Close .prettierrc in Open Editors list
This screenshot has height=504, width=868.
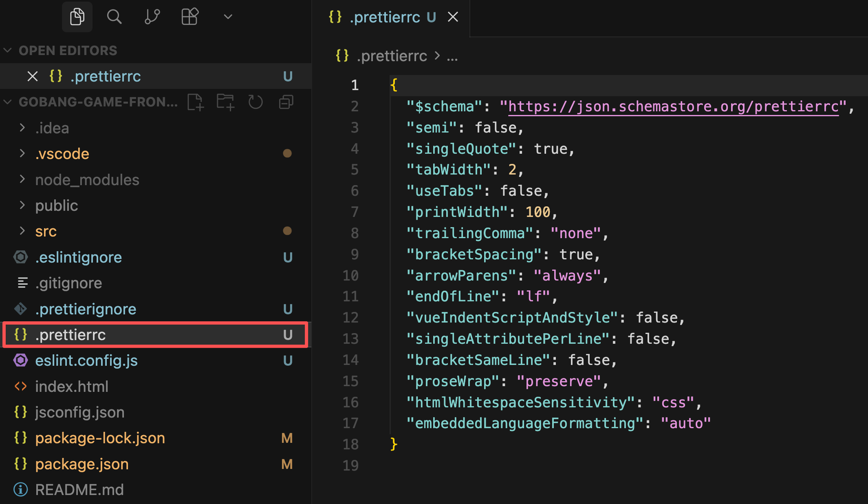point(33,76)
